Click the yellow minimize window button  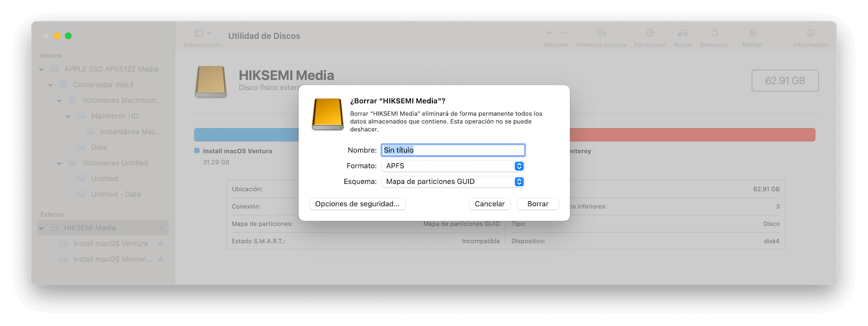[57, 36]
